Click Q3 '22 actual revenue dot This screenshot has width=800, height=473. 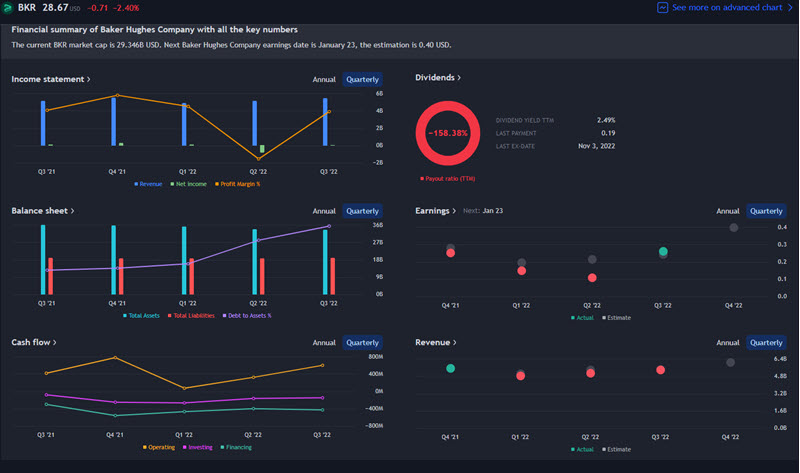[660, 370]
